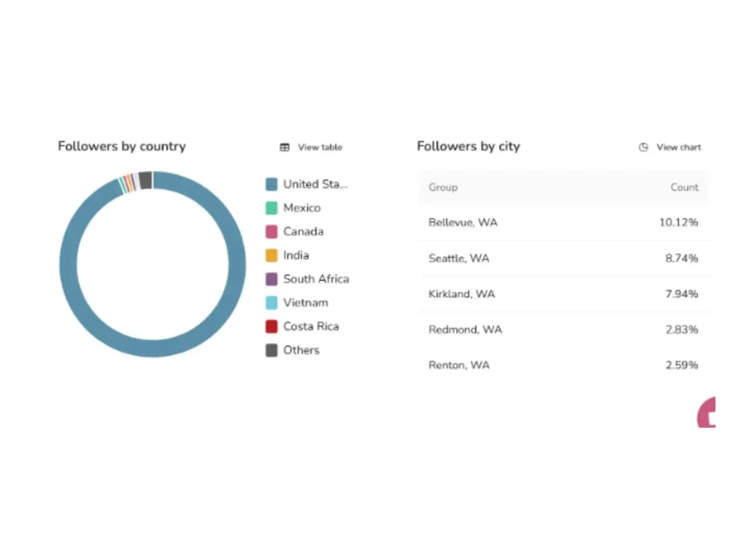Screen dimensions: 756x544
Task: Click the large blue United States donut segment
Action: pos(152,349)
